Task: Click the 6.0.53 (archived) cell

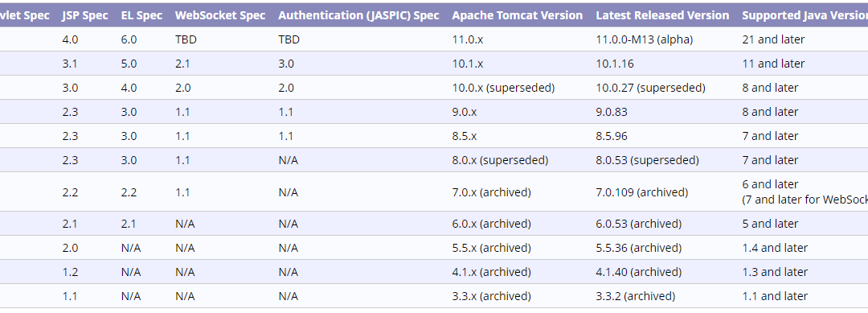Action: (x=639, y=224)
